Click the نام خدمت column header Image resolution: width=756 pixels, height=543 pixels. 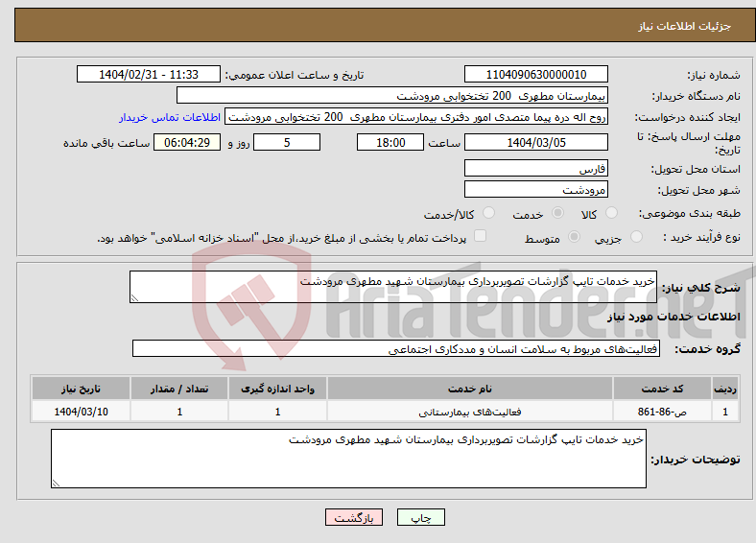click(469, 389)
